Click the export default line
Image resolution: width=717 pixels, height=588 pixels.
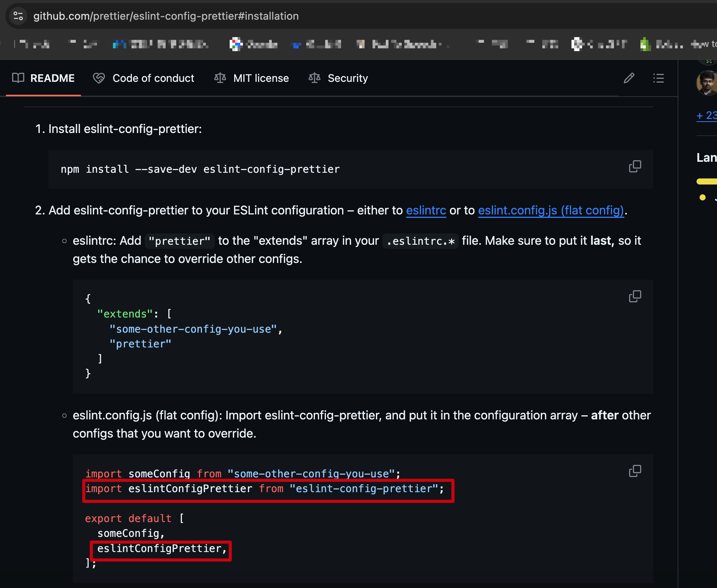tap(135, 518)
